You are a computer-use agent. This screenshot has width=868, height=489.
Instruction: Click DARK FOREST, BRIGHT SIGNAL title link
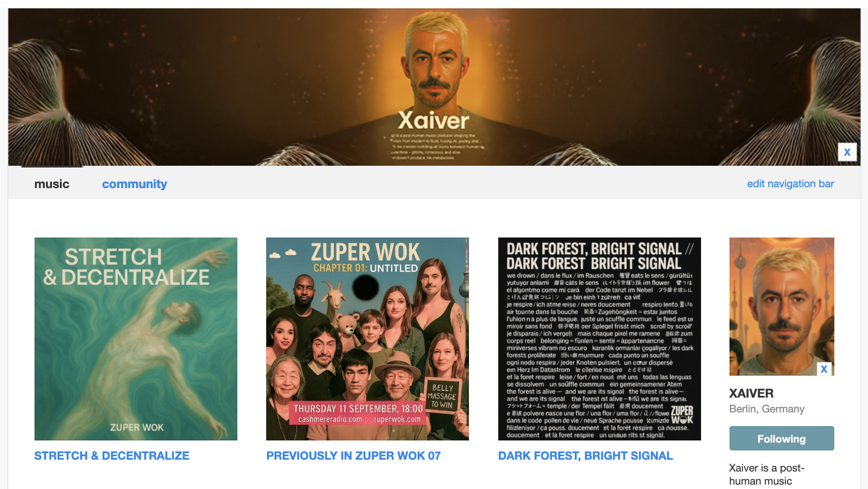point(585,456)
